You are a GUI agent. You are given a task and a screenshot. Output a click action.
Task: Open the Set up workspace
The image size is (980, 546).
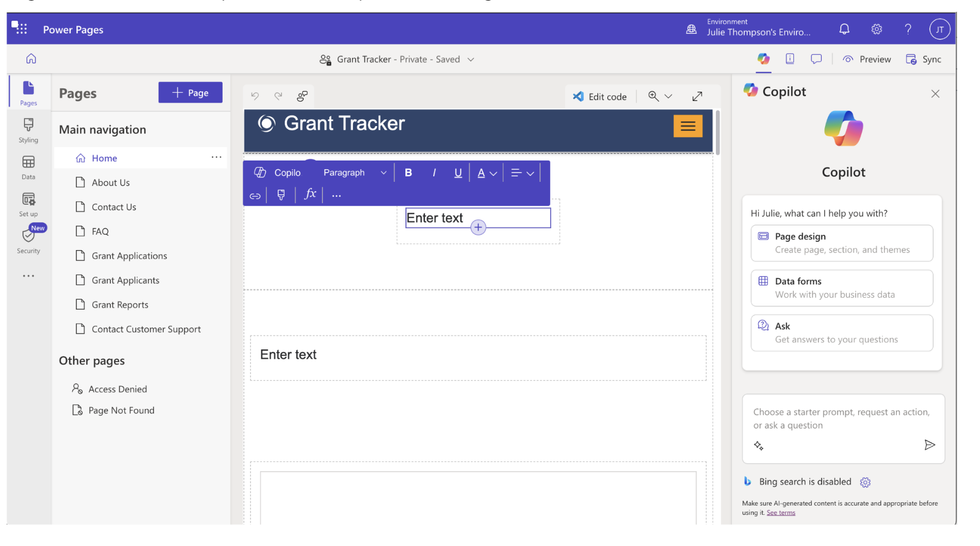(x=28, y=205)
